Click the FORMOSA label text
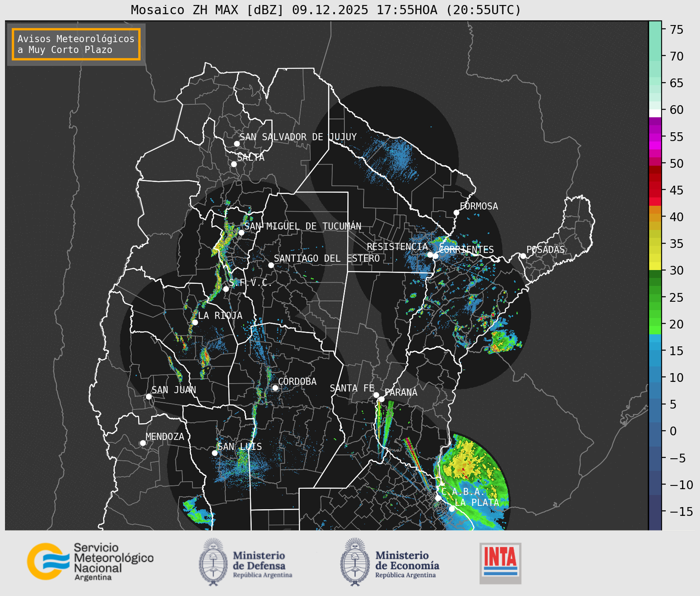The height and width of the screenshot is (596, 700). tap(479, 206)
